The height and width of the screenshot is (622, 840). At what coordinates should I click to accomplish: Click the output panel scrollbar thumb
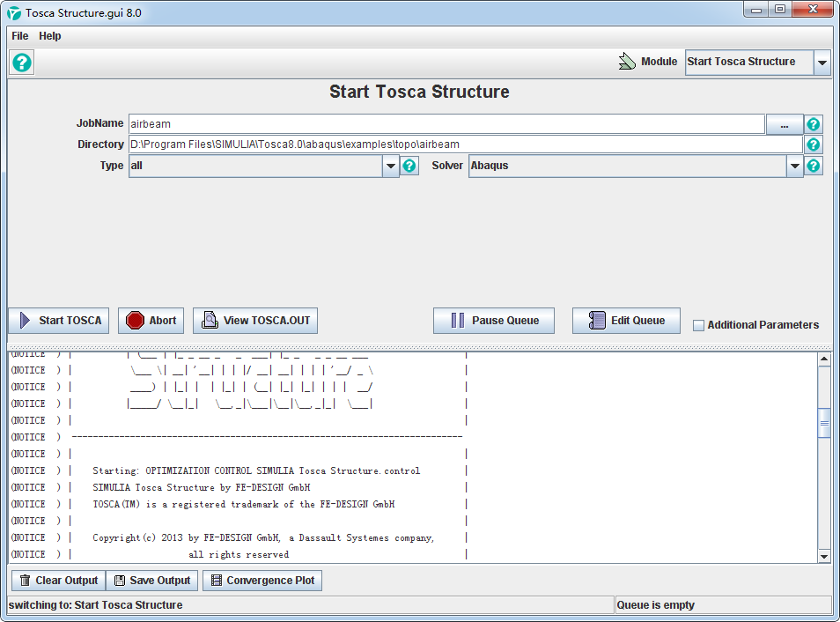click(x=824, y=423)
